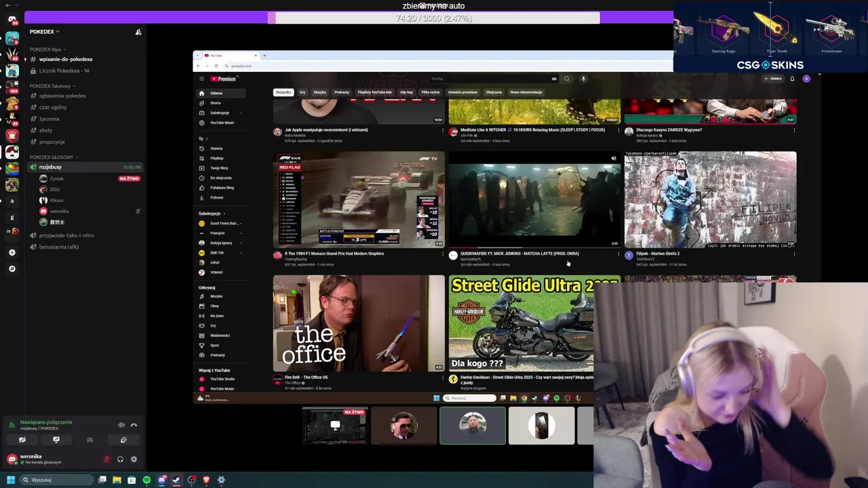Open noise suppression waveform icon

pyautogui.click(x=121, y=425)
